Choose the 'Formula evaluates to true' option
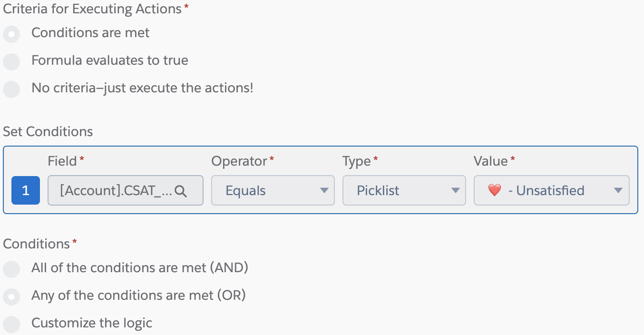Screen dimensions: 644x335 11,62
